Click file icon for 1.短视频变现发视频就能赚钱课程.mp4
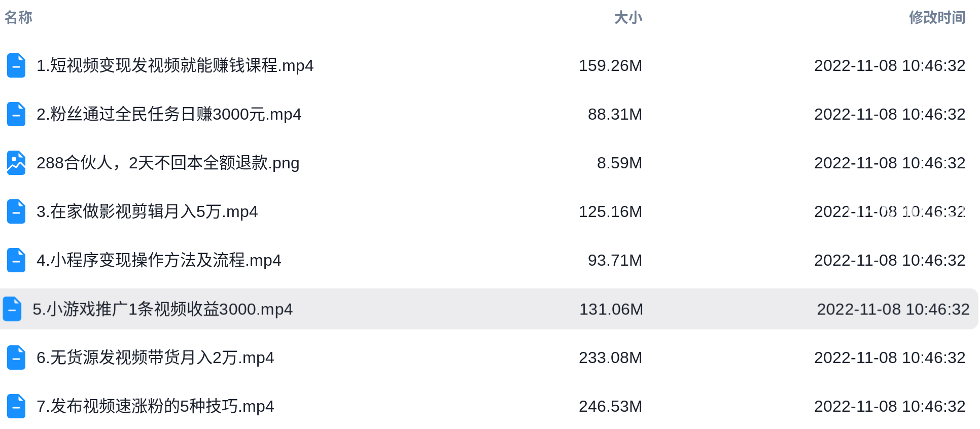Image resolution: width=980 pixels, height=429 pixels. coord(16,65)
